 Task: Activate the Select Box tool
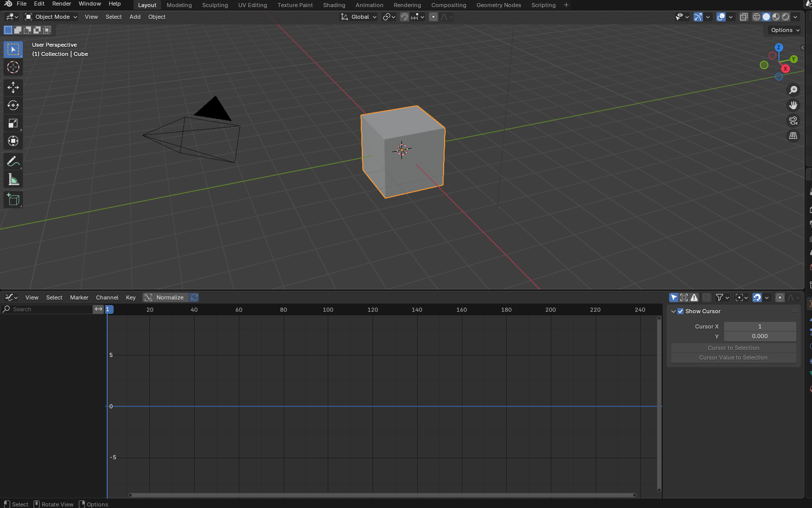pos(13,49)
